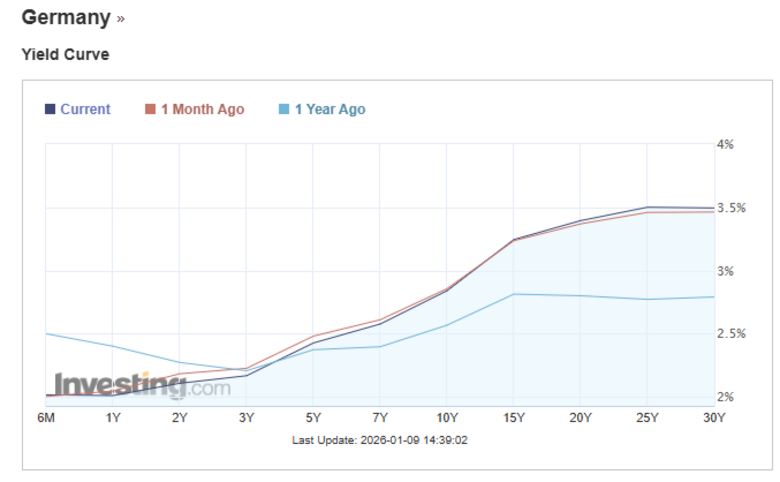
Task: Click the light blue 1 Year Ago swatch
Action: point(284,109)
